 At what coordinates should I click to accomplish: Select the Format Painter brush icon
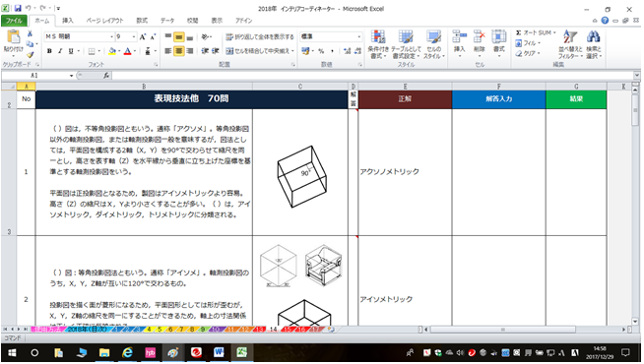pos(30,54)
